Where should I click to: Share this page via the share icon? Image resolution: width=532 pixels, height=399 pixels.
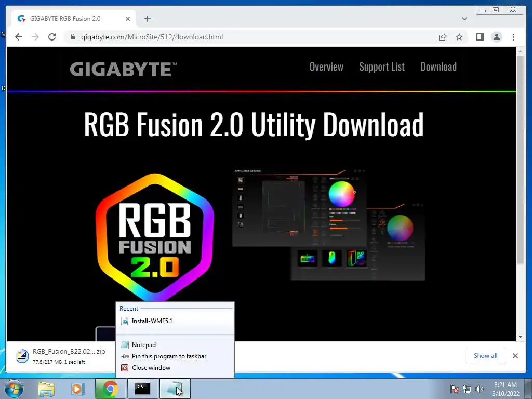(x=443, y=37)
